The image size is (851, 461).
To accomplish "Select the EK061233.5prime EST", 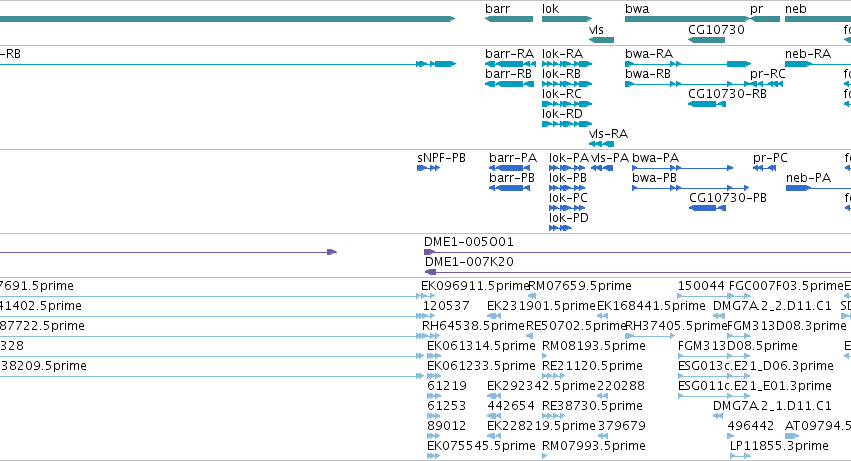I will [x=434, y=376].
